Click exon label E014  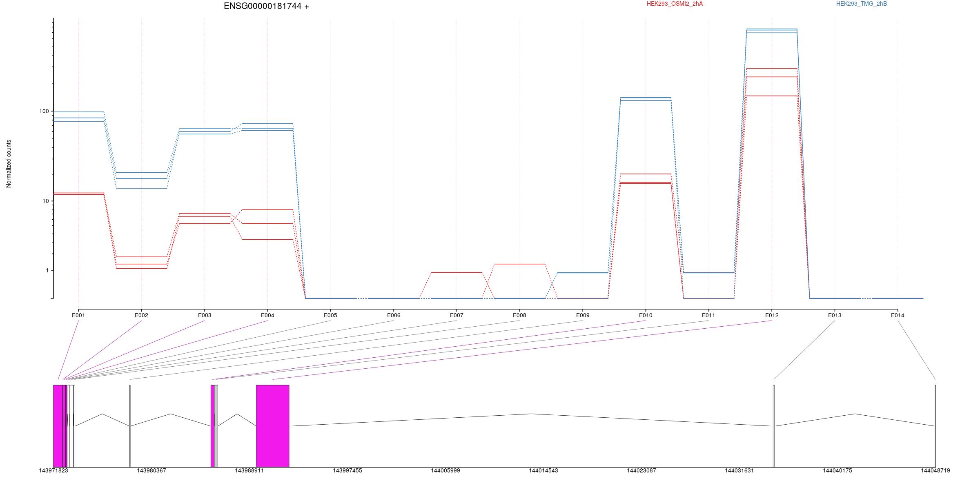pyautogui.click(x=898, y=315)
